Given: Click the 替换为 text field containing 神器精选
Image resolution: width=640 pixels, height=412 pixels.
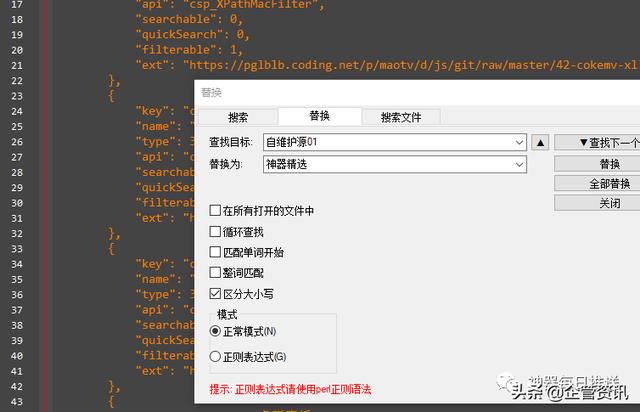Looking at the screenshot, I should (x=388, y=163).
